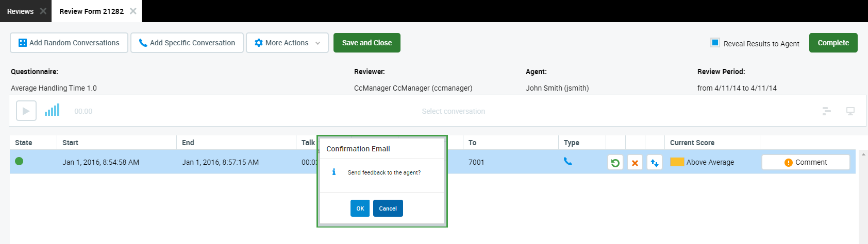
Task: Click the phone type icon in the row
Action: point(567,162)
